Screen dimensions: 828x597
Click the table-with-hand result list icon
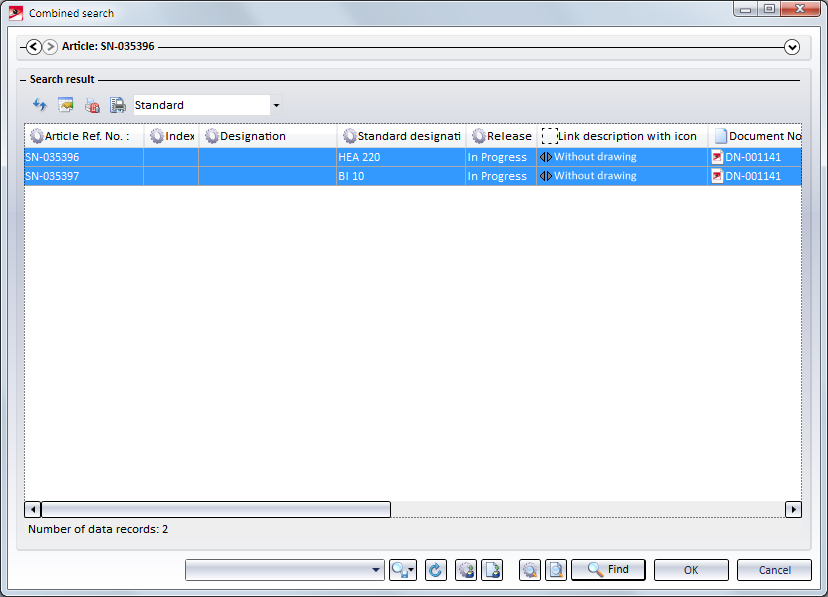pos(65,105)
